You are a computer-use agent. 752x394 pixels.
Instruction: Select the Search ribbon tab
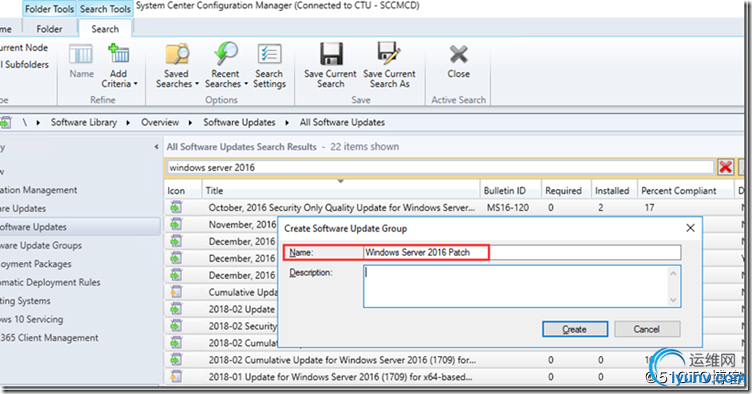(x=105, y=29)
